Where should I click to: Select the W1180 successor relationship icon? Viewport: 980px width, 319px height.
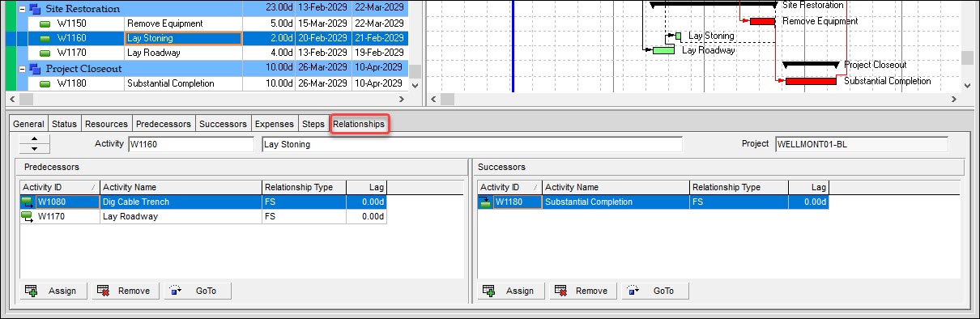coord(485,202)
